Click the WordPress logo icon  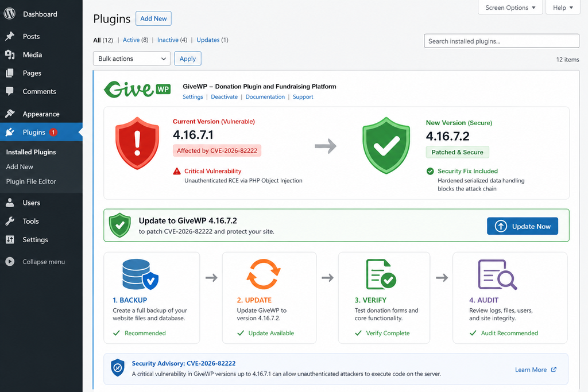point(9,14)
